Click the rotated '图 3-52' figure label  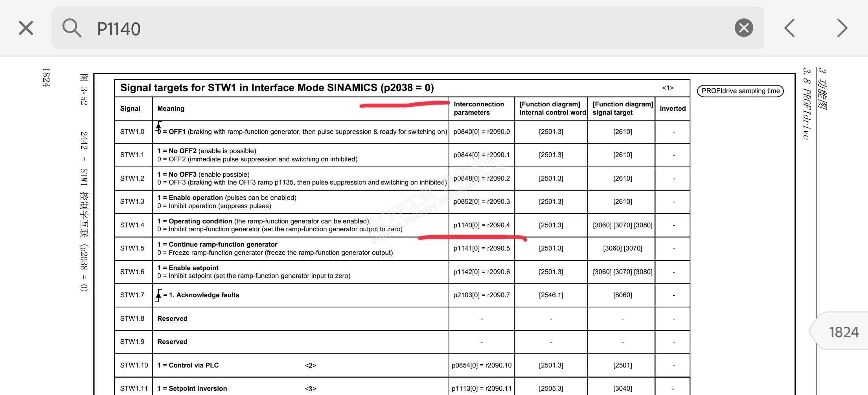coord(84,89)
